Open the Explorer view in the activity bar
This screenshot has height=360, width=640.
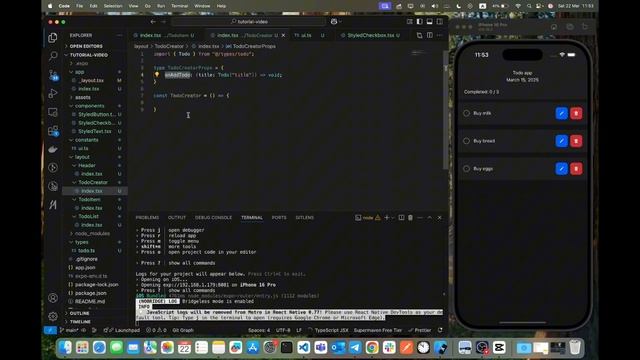[x=53, y=38]
